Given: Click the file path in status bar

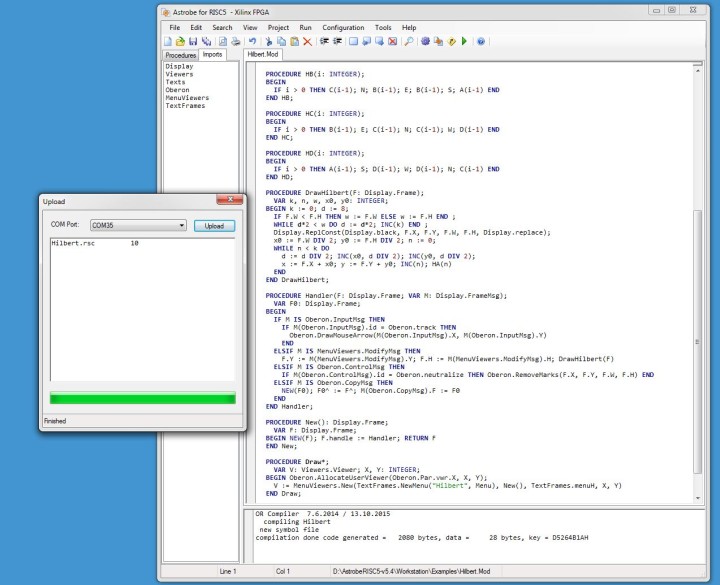Looking at the screenshot, I should tap(411, 572).
